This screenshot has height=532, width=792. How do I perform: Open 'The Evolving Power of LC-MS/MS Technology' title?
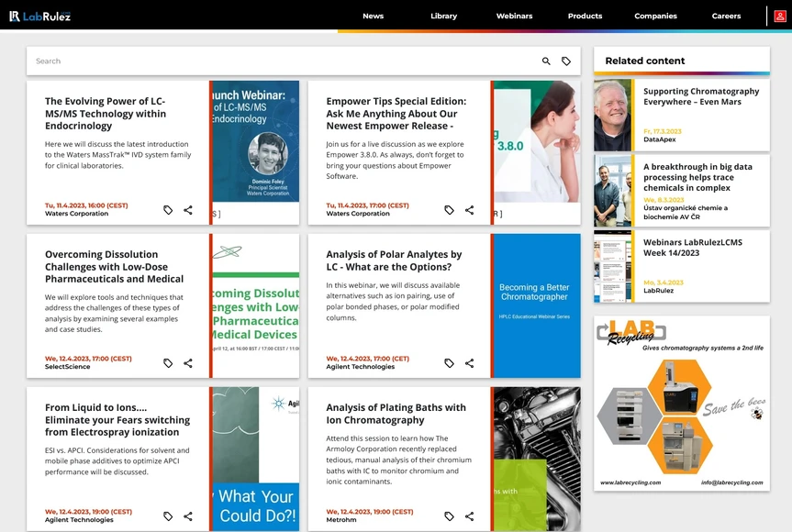click(105, 114)
